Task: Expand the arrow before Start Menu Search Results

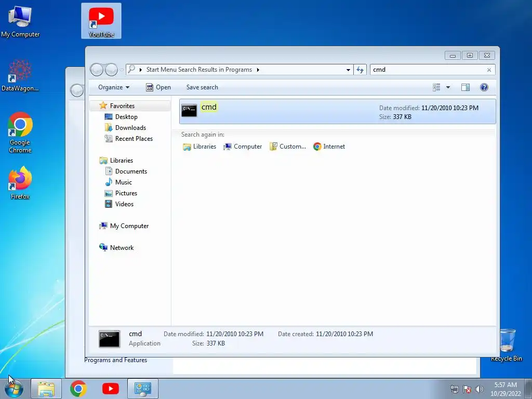Action: (x=141, y=70)
